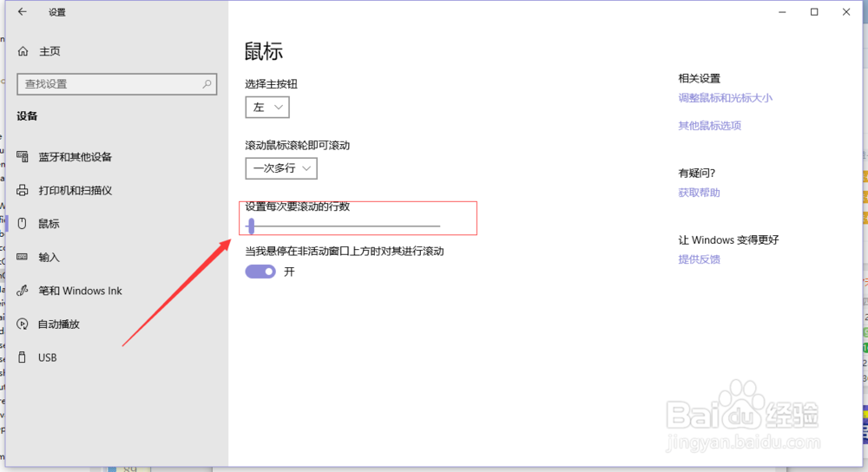
Task: Click the 鼠标 page heading
Action: coord(264,51)
